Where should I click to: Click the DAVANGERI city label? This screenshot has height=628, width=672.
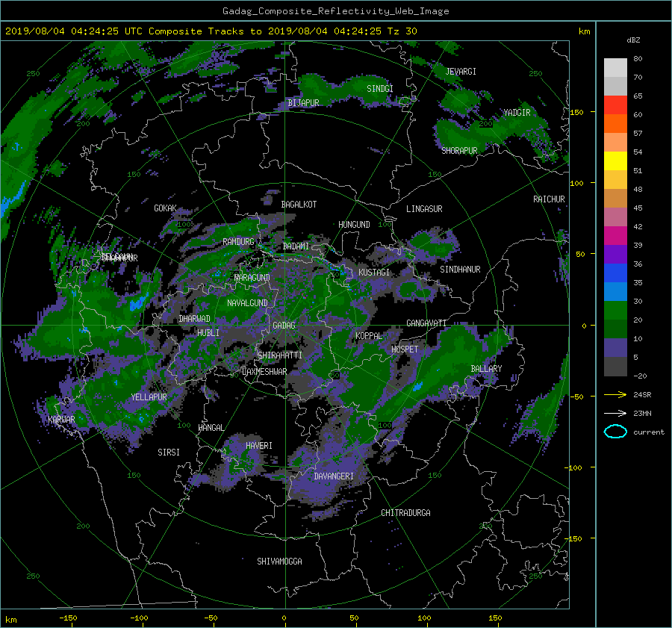pos(334,476)
